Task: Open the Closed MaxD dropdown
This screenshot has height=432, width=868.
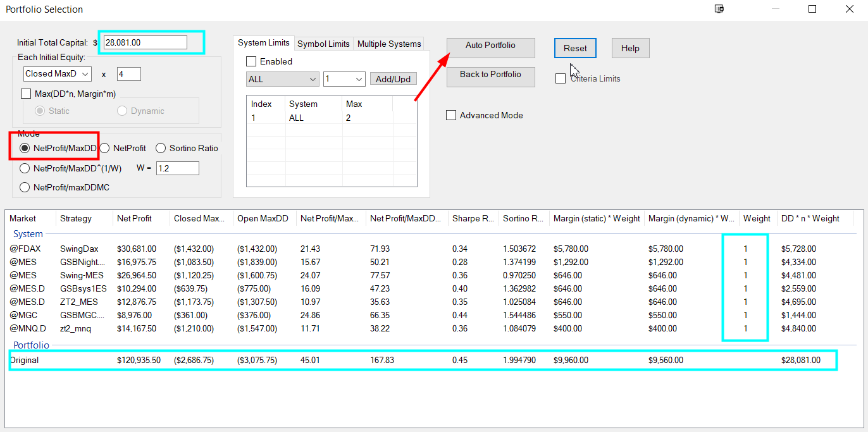Action: point(57,74)
